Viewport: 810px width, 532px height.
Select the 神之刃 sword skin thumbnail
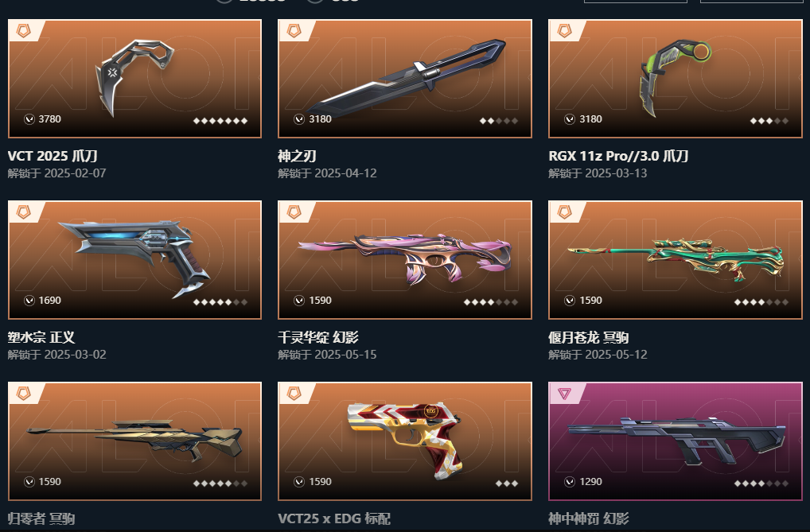pos(405,79)
